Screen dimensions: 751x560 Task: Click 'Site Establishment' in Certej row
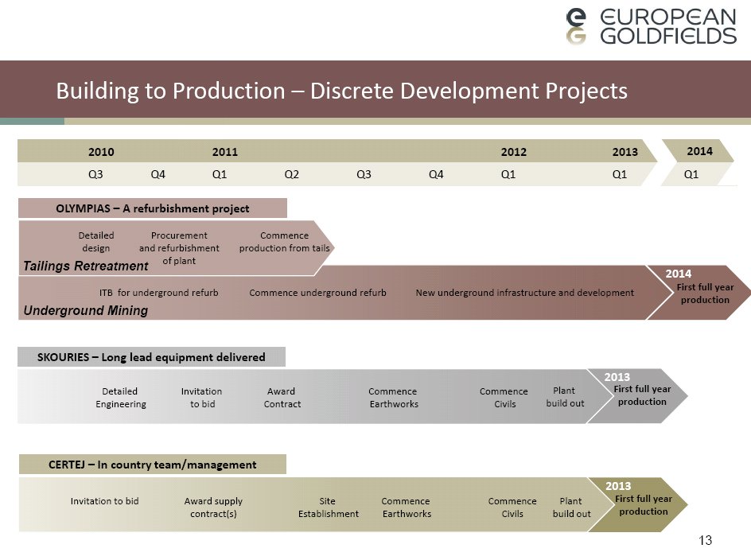click(328, 507)
